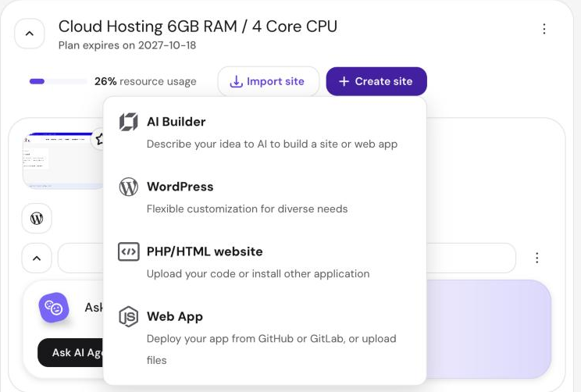Collapse the Cloud Hosting plan section

[x=29, y=34]
